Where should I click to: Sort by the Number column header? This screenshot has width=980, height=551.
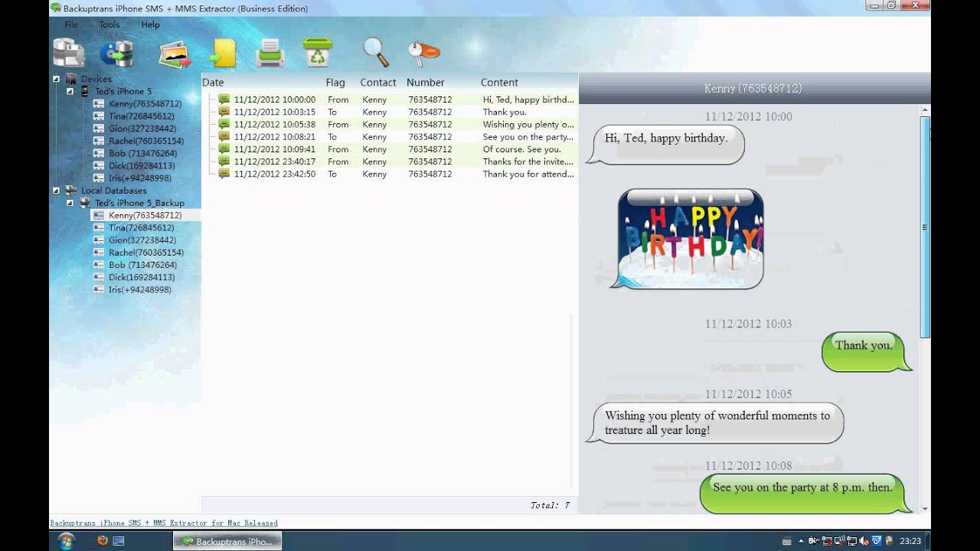[426, 83]
